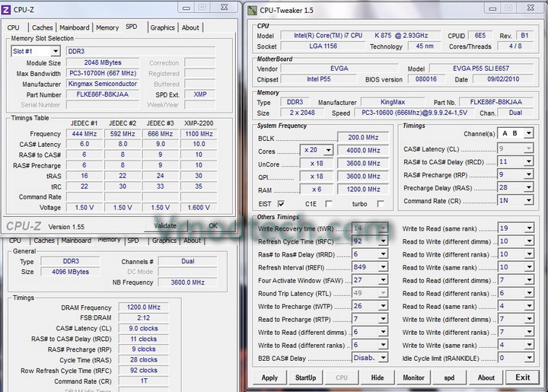Click the BIOS version 080016 field
This screenshot has width=548, height=392.
[x=425, y=79]
